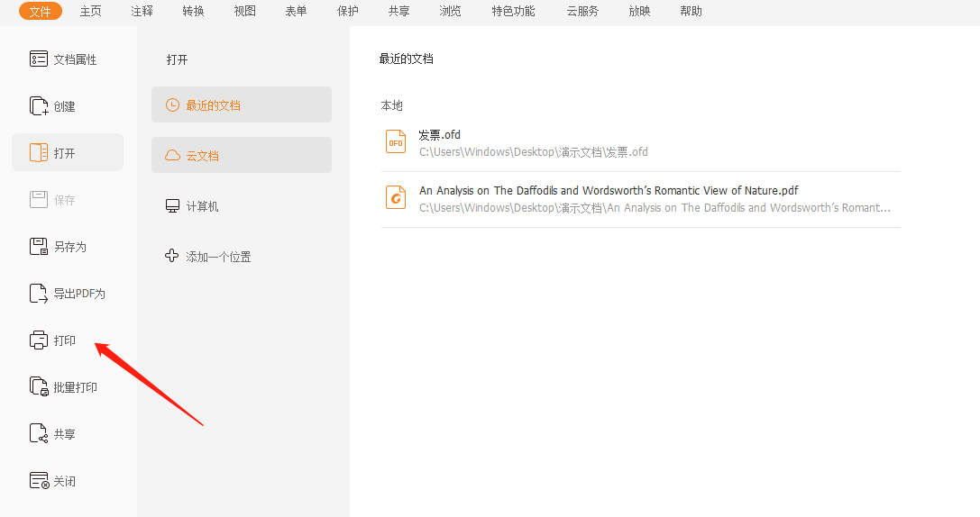Open the 云服务 tab
This screenshot has width=980, height=517.
(x=582, y=11)
